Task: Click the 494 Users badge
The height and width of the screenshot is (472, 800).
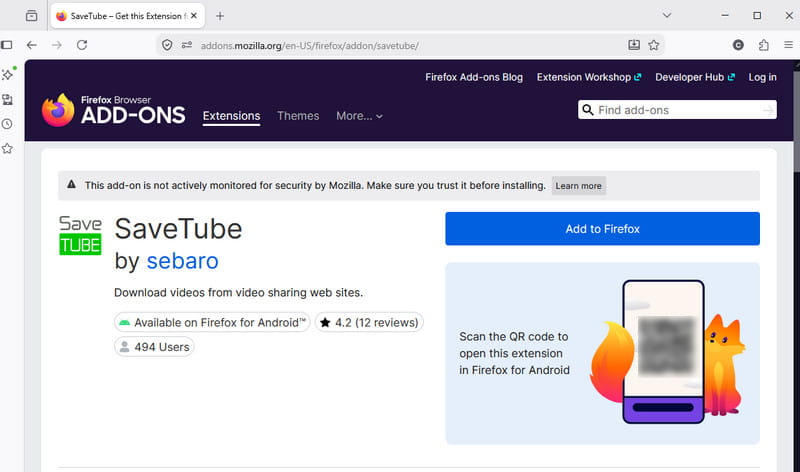Action: (x=154, y=347)
